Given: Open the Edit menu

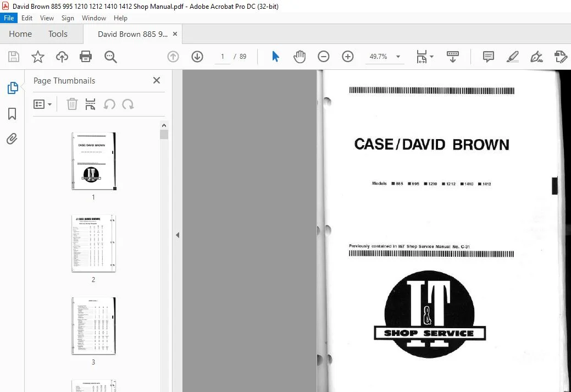Looking at the screenshot, I should [x=26, y=18].
